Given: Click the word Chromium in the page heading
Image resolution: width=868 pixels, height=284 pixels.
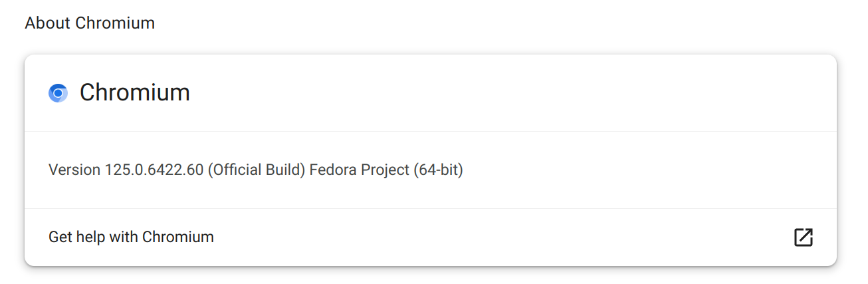Looking at the screenshot, I should point(115,23).
